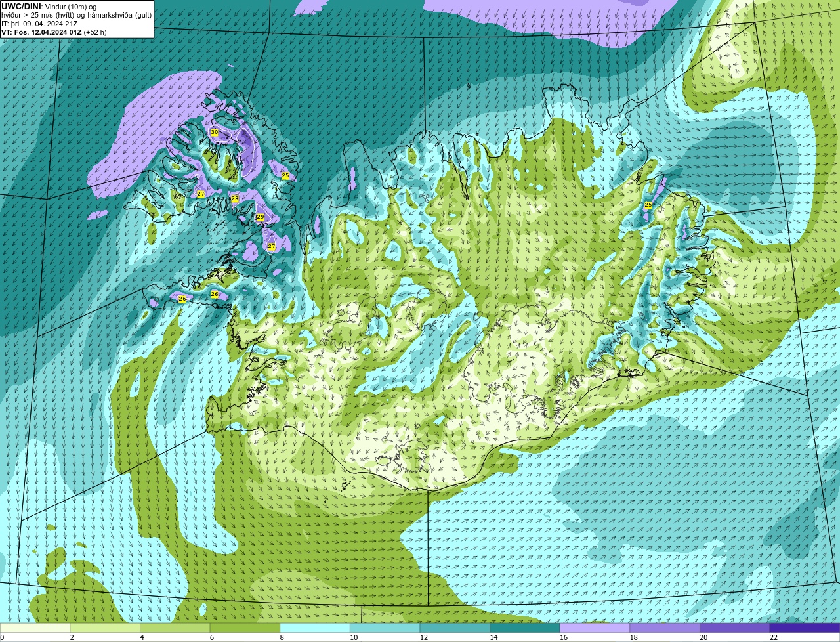The image size is (840, 642).
Task: Click the 10–12 m/s light teal legend swatch
Action: (385, 628)
